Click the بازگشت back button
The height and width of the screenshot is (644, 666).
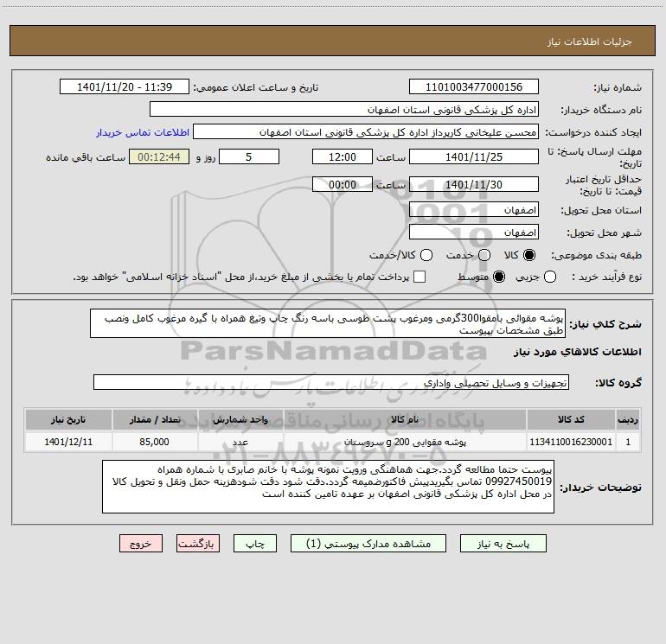click(198, 544)
